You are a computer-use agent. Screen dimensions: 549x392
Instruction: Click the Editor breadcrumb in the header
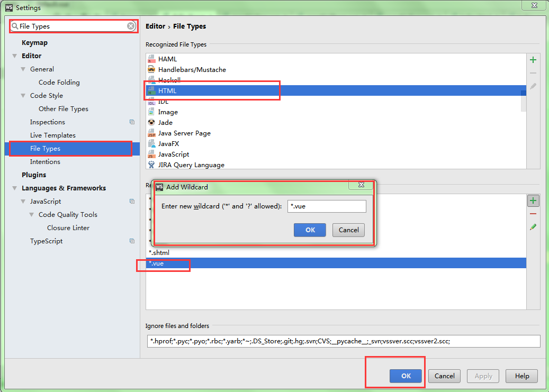point(155,26)
